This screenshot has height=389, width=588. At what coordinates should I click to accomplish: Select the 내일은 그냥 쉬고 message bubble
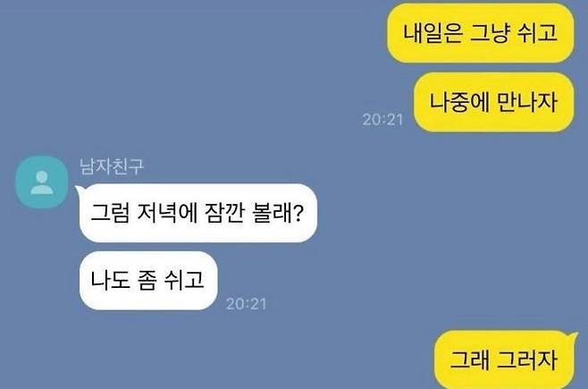point(481,33)
